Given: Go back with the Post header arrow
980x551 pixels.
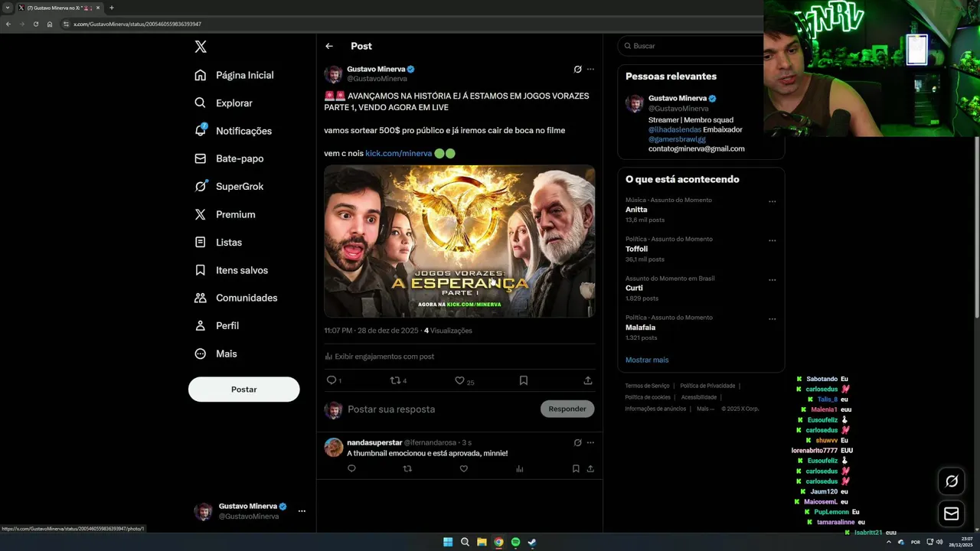Looking at the screenshot, I should (x=329, y=46).
